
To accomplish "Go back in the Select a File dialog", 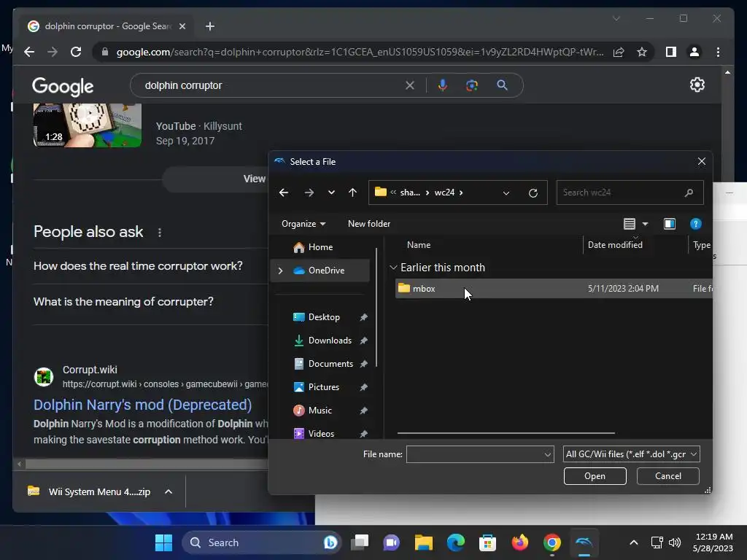I will 284,192.
